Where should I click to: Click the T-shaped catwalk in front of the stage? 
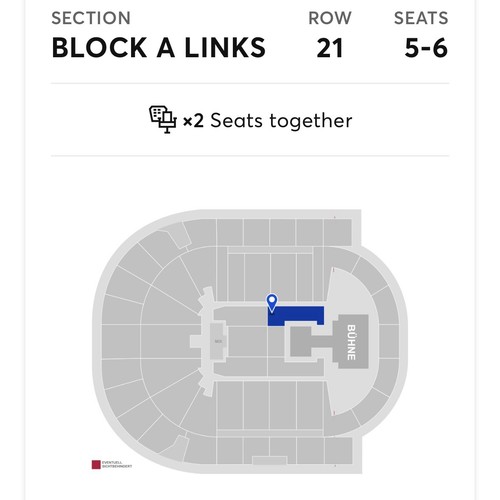pyautogui.click(x=312, y=342)
